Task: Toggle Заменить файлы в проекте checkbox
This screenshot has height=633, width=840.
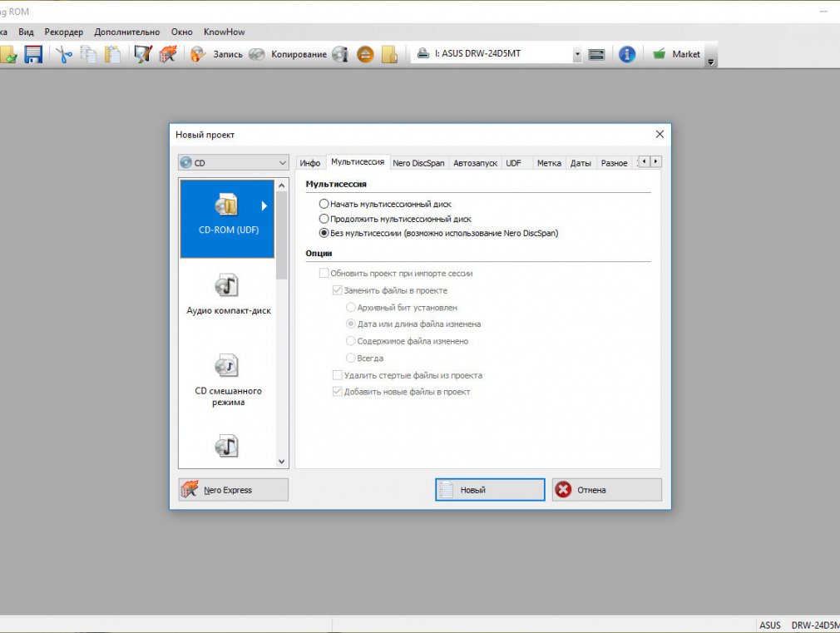Action: coord(337,290)
